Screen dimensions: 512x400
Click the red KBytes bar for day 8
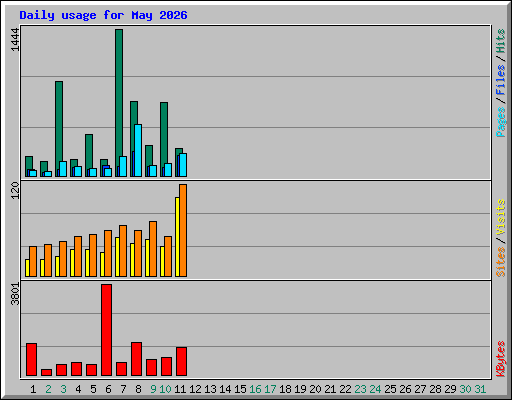pos(136,359)
